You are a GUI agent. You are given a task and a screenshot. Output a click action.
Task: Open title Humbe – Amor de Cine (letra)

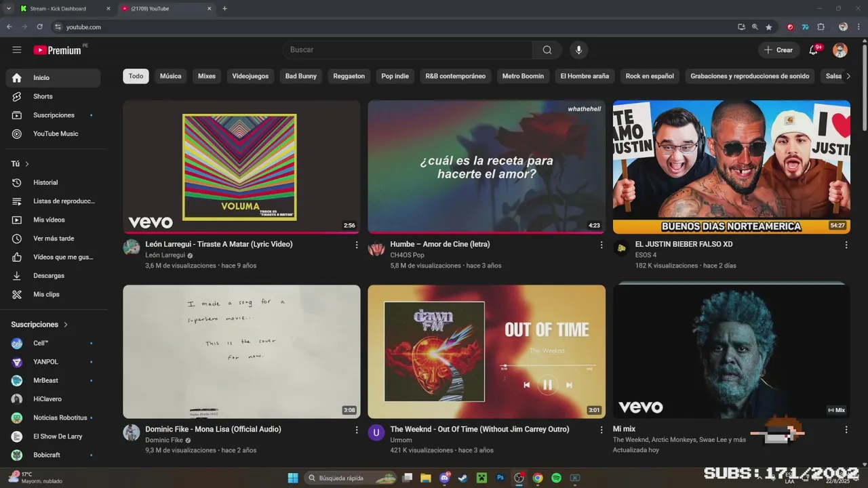pyautogui.click(x=439, y=244)
